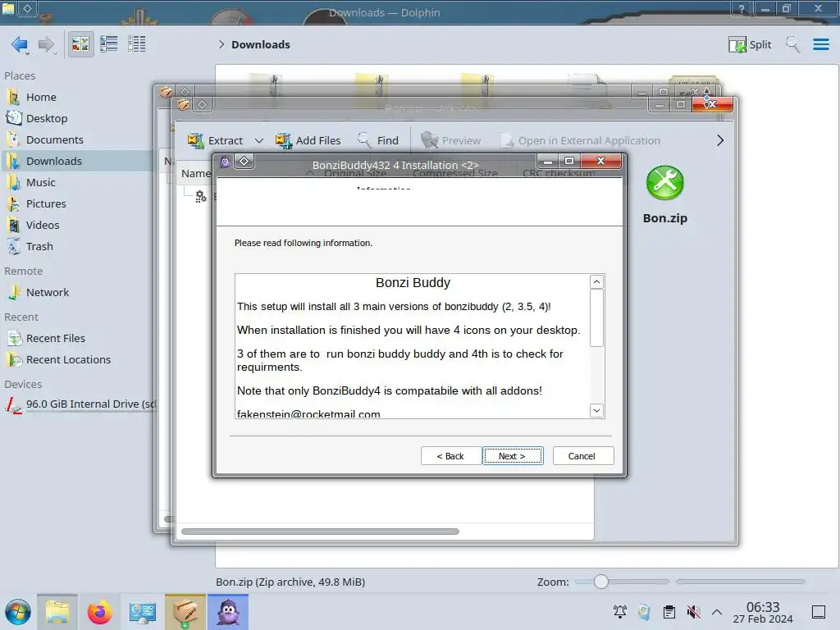Open Recent Locations in sidebar
840x630 pixels.
pyautogui.click(x=68, y=360)
